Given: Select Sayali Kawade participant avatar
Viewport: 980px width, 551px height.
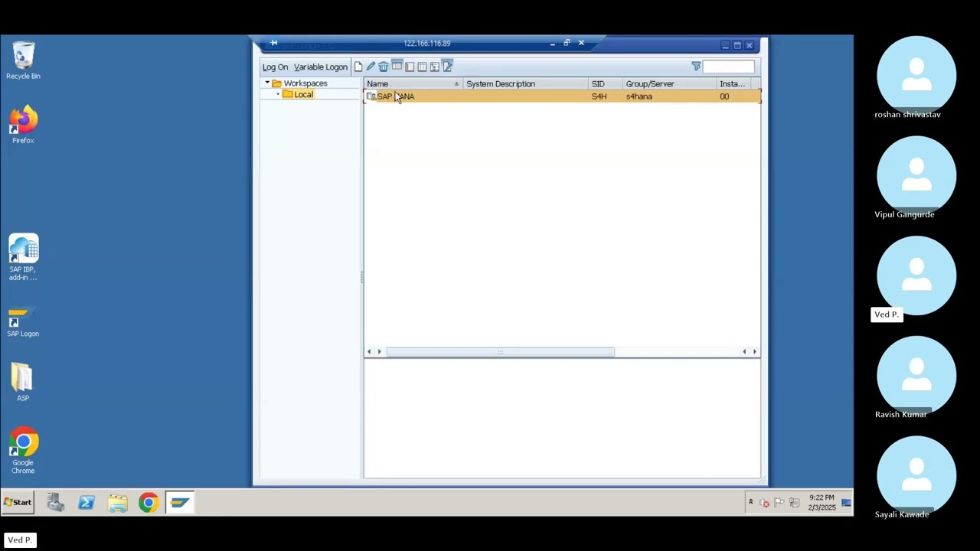Looking at the screenshot, I should point(916,475).
